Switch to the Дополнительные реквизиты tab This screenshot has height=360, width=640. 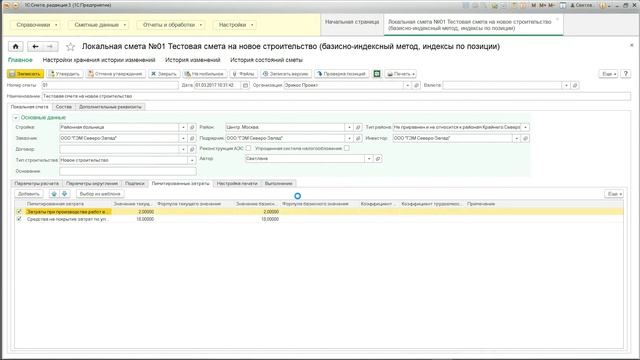coord(110,107)
